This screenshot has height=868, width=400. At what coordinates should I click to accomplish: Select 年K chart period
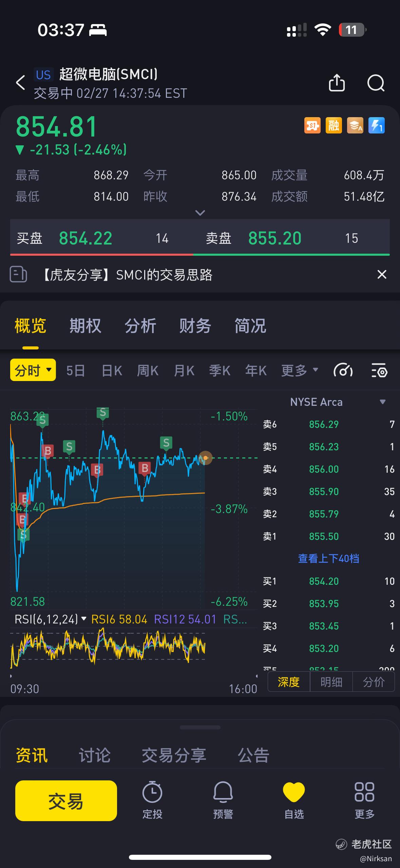tap(256, 370)
